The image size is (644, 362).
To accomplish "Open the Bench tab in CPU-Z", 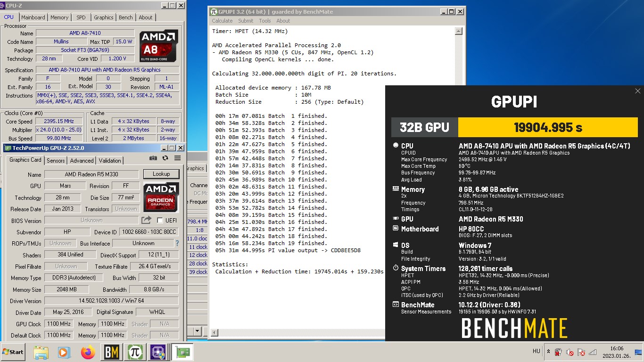I will coord(125,17).
